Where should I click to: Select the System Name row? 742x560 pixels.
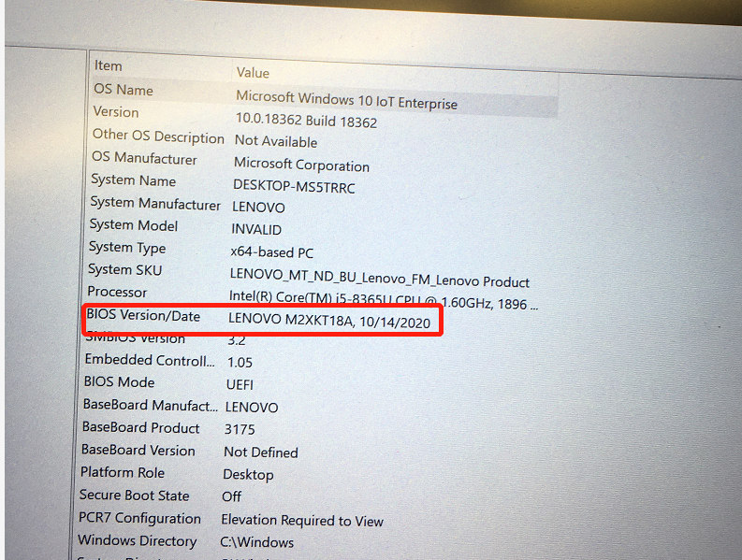click(x=133, y=180)
